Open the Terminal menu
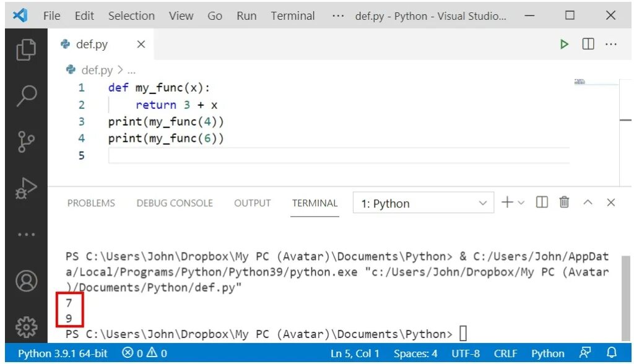 point(293,15)
